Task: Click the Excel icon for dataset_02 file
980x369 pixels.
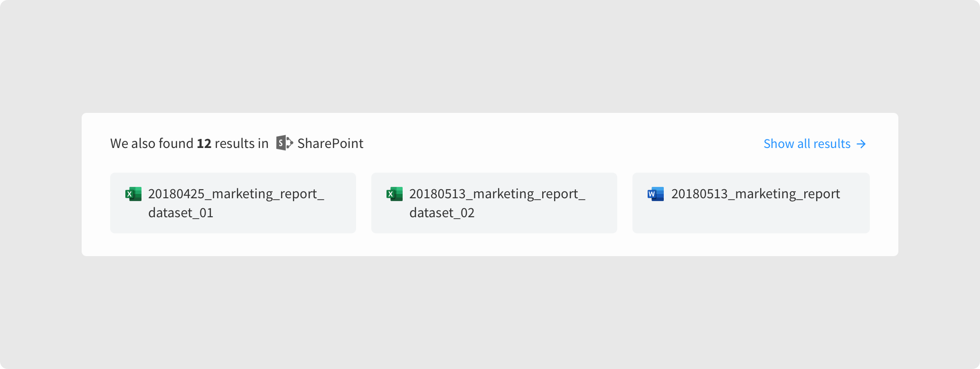Action: (x=394, y=194)
